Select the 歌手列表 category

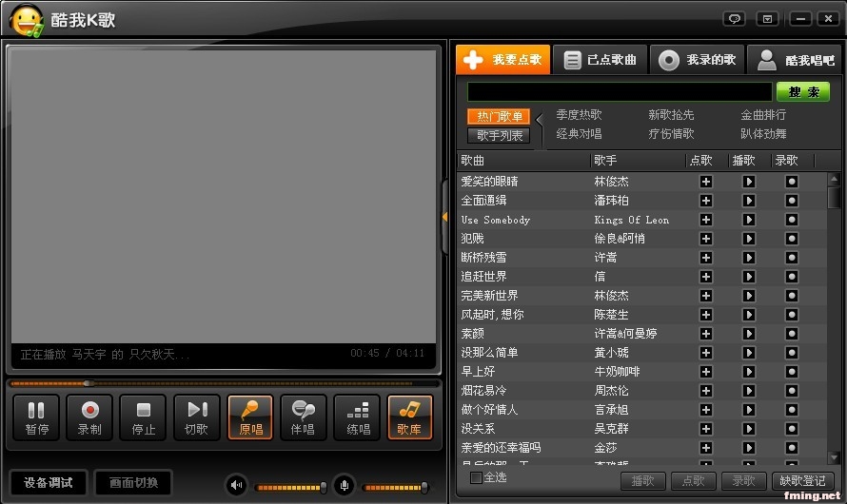(x=499, y=135)
